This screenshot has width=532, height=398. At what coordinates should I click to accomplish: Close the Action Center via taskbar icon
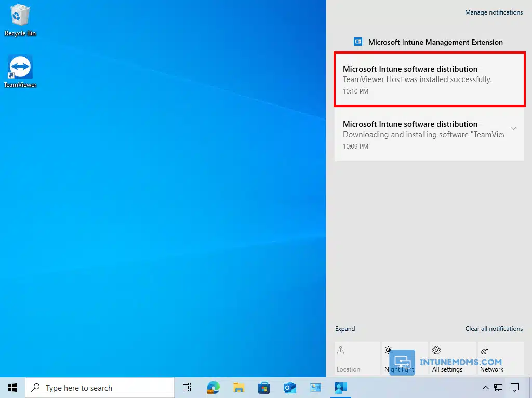[x=515, y=388]
